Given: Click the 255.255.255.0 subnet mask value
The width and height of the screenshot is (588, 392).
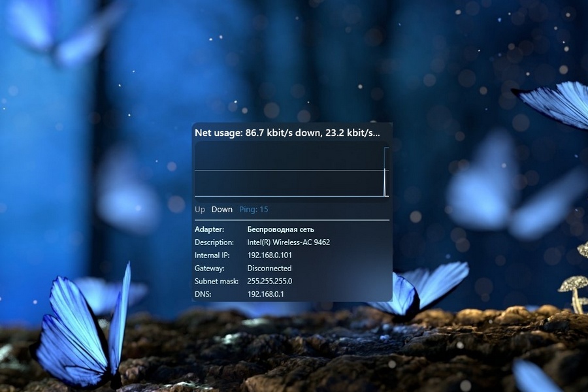Looking at the screenshot, I should 269,282.
